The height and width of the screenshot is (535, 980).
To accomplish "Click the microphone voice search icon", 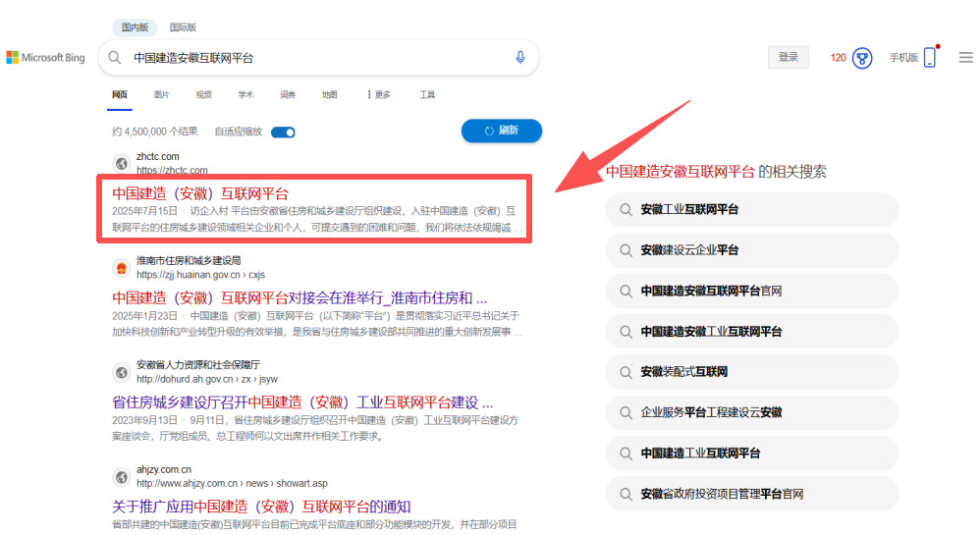I will click(x=520, y=58).
